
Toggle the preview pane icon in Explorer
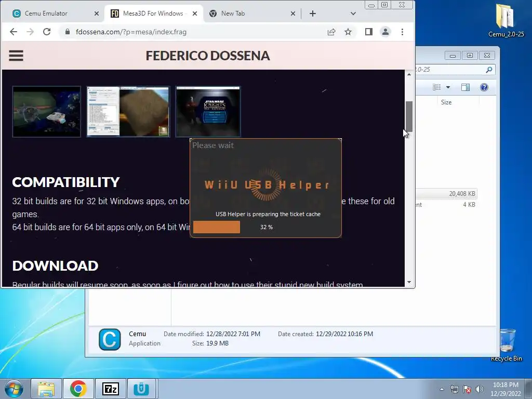(x=465, y=87)
